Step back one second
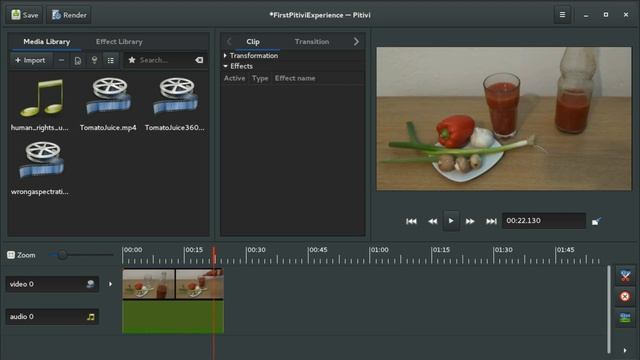Viewport: 640px width, 360px height. click(x=433, y=221)
